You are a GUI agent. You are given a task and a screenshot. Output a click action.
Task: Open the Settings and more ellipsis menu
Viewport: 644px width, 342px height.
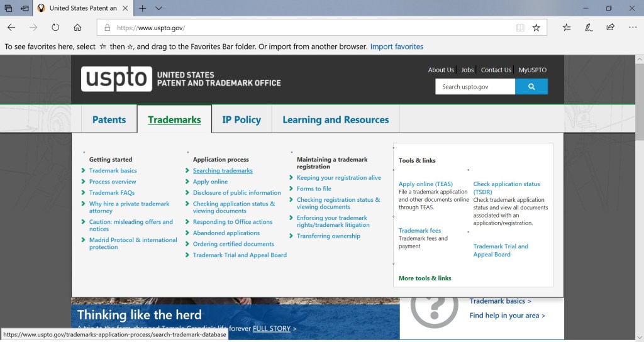[x=633, y=28]
